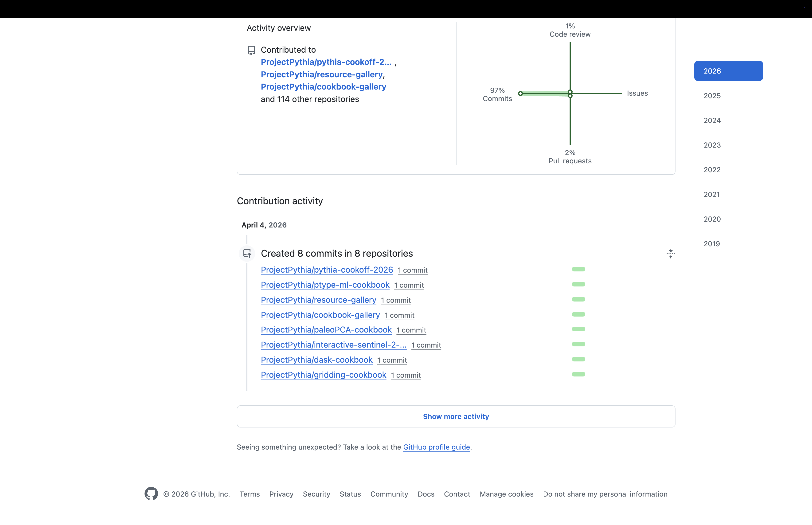View the 1 commit for pythia-cookoff-2026
Image resolution: width=812 pixels, height=525 pixels.
pyautogui.click(x=413, y=270)
